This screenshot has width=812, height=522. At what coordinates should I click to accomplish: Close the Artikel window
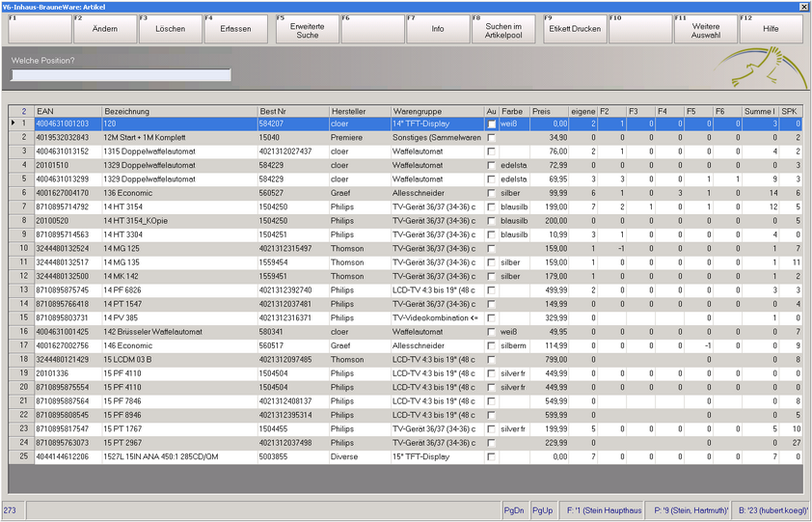(804, 7)
